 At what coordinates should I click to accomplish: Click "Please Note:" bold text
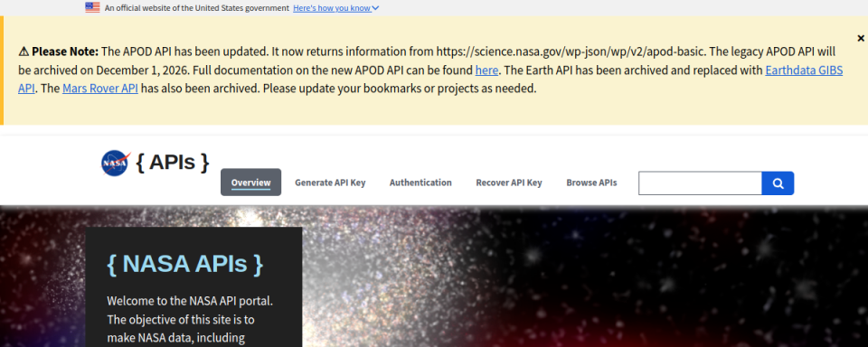(x=65, y=52)
